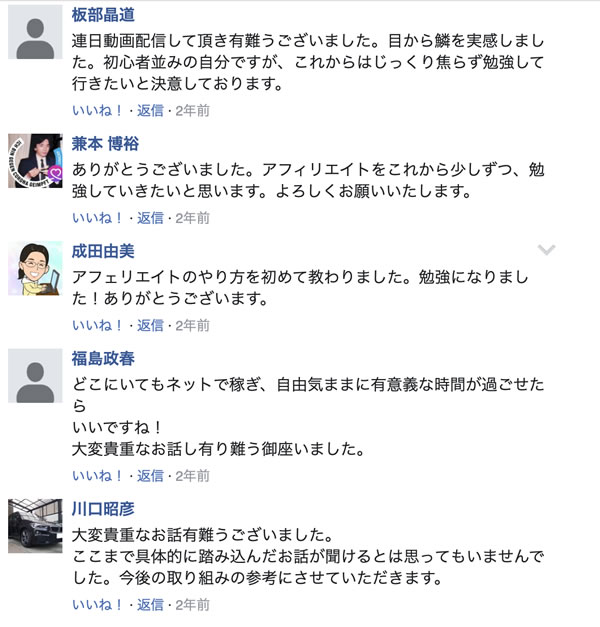Viewport: 600px width, 627px height.
Task: Like 成田由美's comment
Action: pos(97,325)
